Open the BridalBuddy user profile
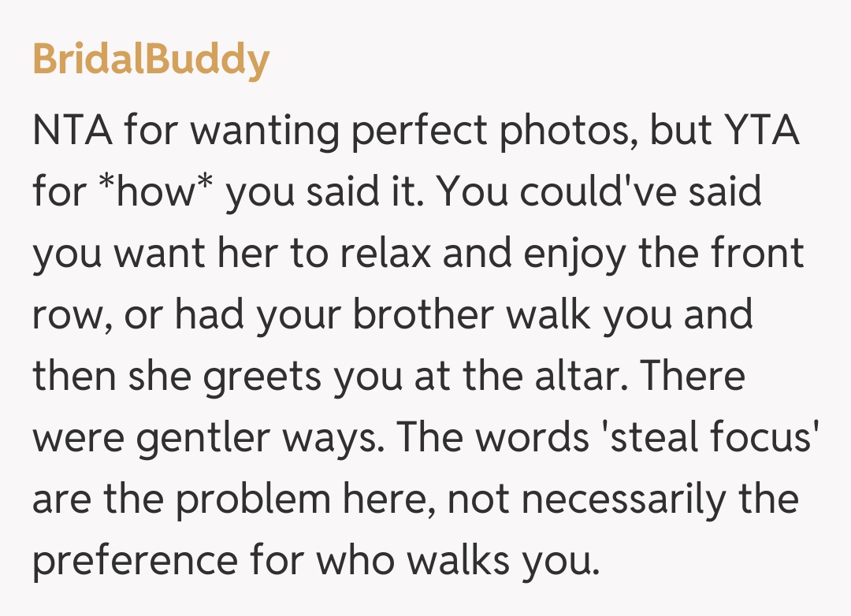851x616 pixels. 151,60
